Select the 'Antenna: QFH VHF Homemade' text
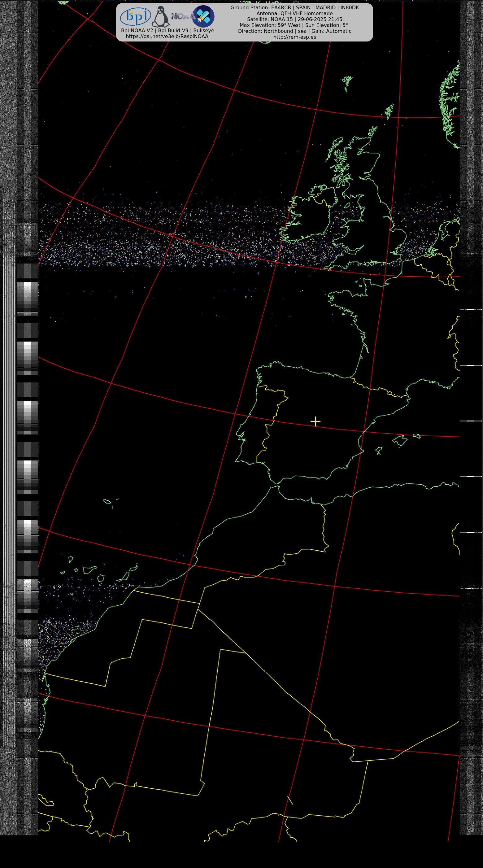This screenshot has width=483, height=868. click(295, 14)
